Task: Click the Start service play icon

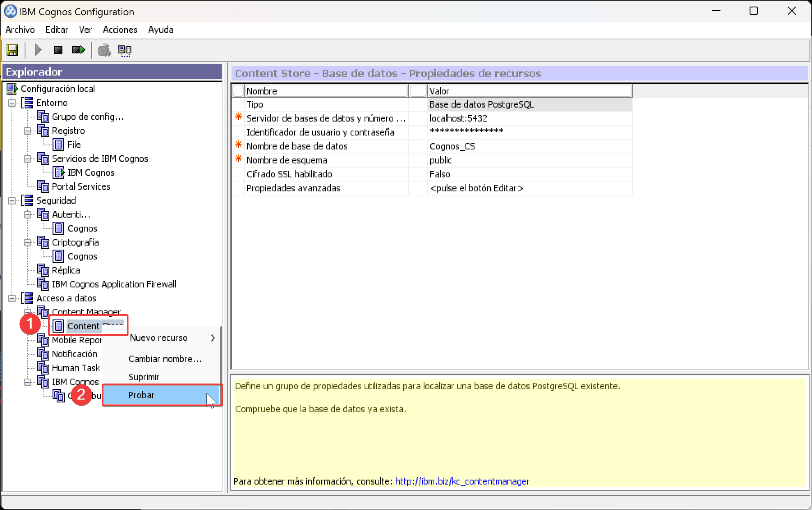Action: coord(38,50)
